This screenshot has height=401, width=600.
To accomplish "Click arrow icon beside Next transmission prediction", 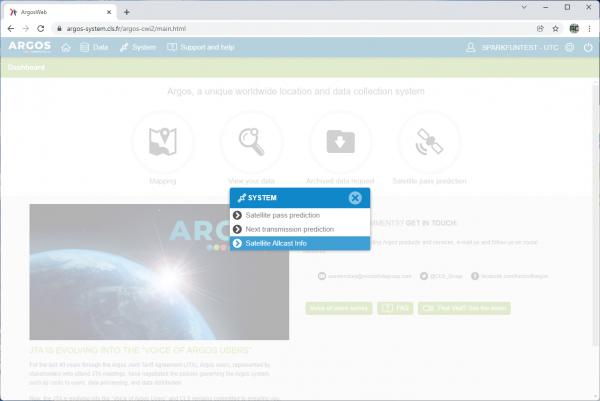I will click(237, 229).
